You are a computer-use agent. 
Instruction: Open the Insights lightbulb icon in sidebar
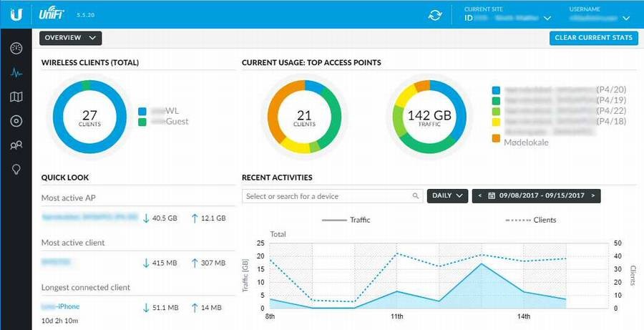click(16, 169)
